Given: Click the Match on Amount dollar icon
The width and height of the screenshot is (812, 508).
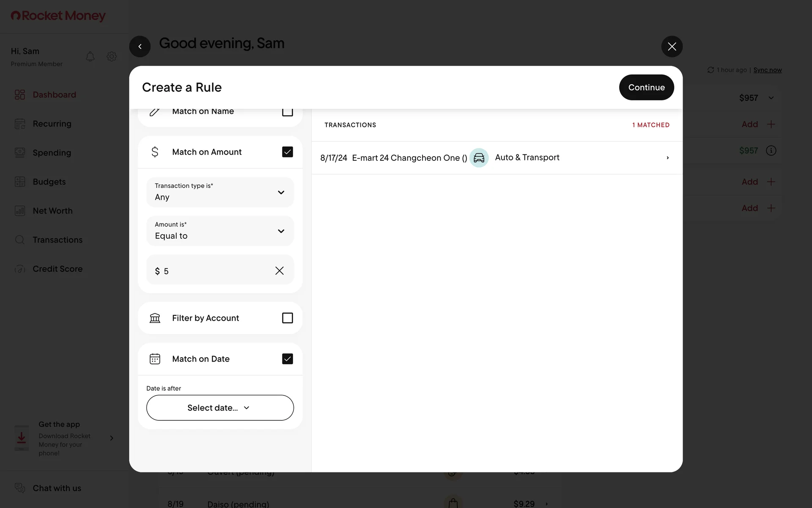Looking at the screenshot, I should [x=155, y=152].
